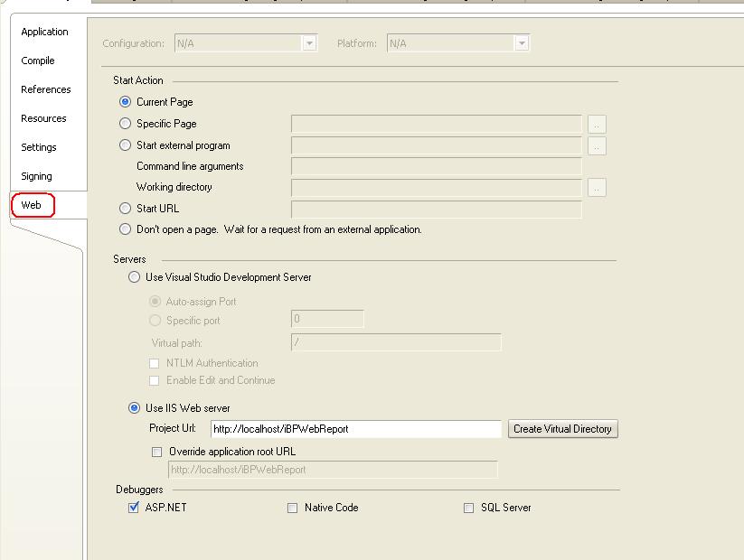Open the Signing tab
744x560 pixels.
pyautogui.click(x=36, y=176)
